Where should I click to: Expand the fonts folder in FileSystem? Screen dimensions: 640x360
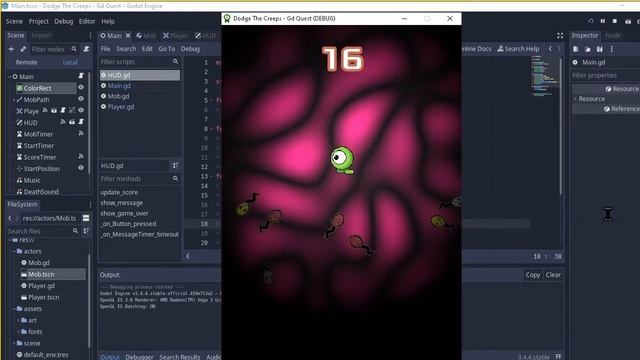click(x=18, y=332)
